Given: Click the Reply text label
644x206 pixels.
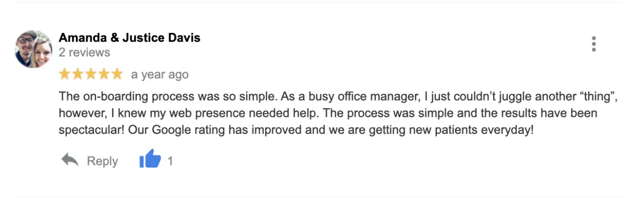Looking at the screenshot, I should pos(103,161).
